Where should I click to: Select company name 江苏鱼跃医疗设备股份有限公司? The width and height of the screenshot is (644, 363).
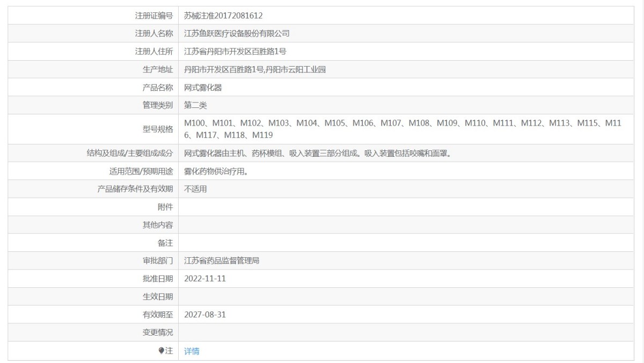click(x=237, y=33)
